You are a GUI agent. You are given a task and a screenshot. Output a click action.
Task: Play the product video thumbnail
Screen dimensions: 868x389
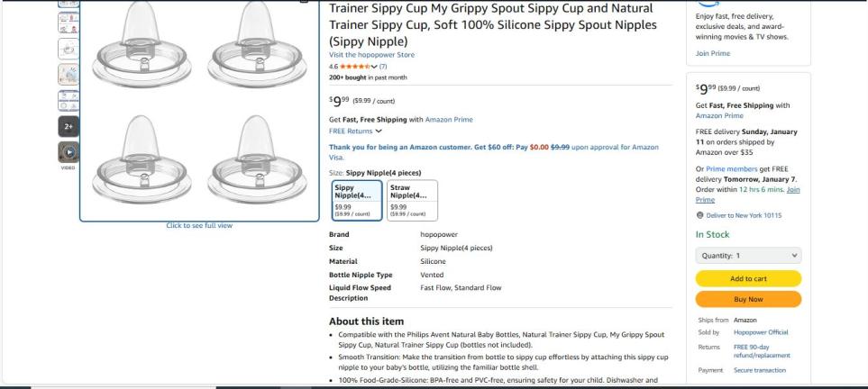pos(69,153)
